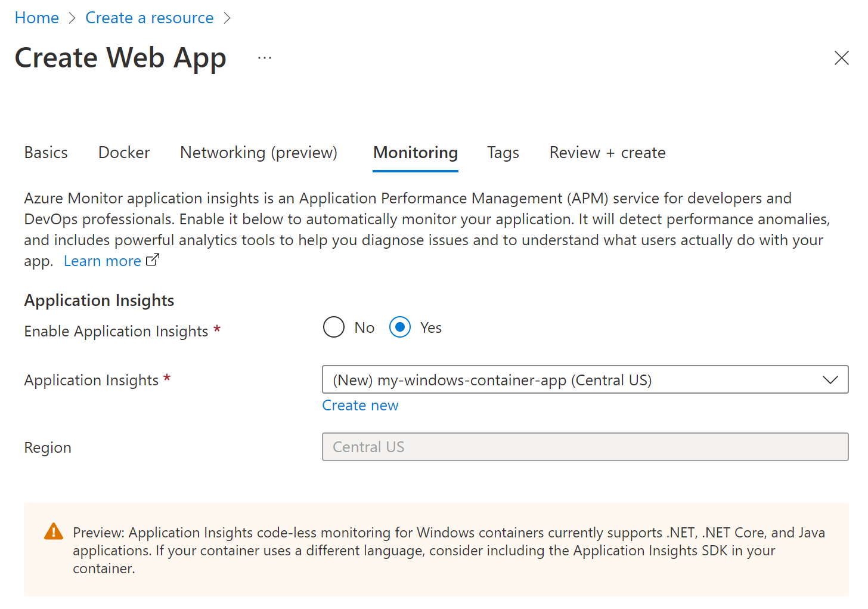Select the No radio button
The width and height of the screenshot is (868, 609).
pyautogui.click(x=334, y=327)
